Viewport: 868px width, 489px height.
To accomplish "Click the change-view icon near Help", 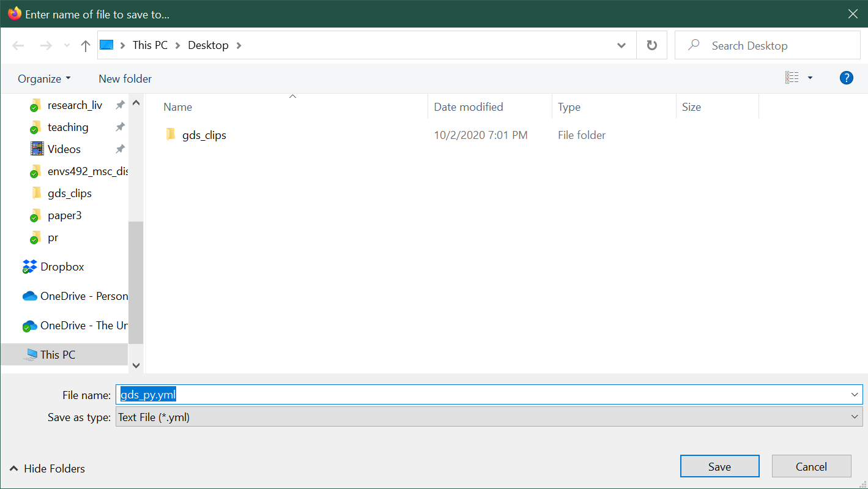I will coord(792,77).
